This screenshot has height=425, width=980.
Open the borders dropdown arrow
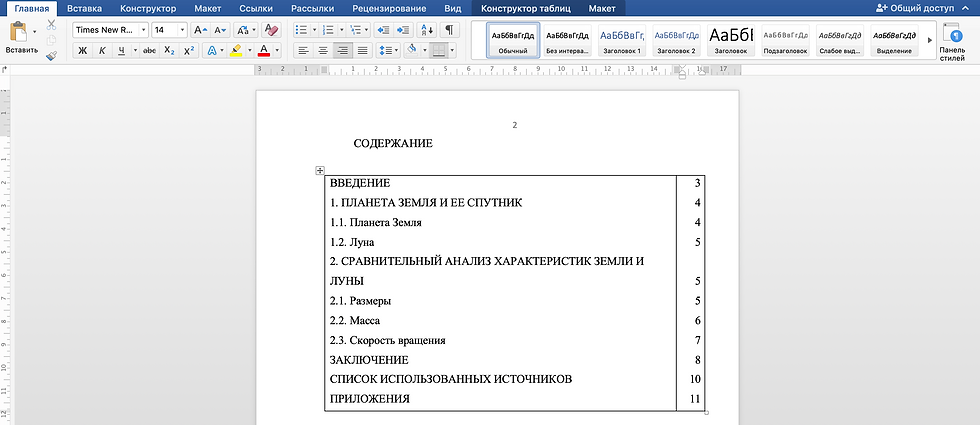pyautogui.click(x=452, y=51)
